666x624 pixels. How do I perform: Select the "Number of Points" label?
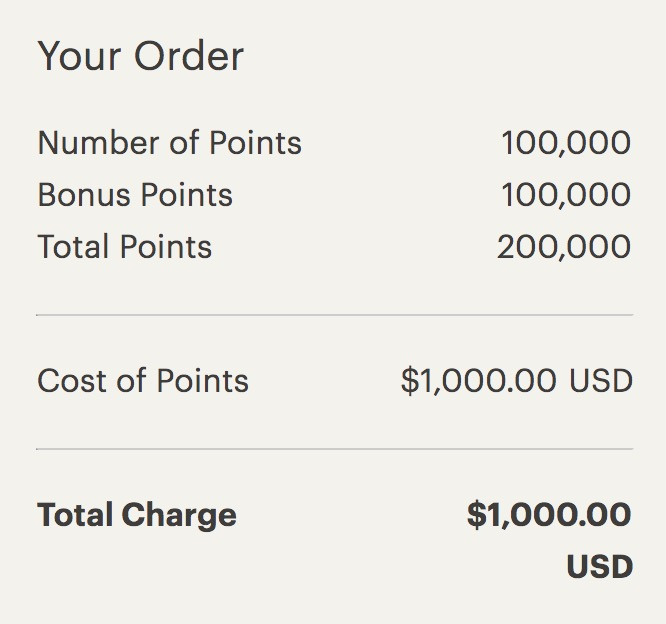tap(169, 143)
